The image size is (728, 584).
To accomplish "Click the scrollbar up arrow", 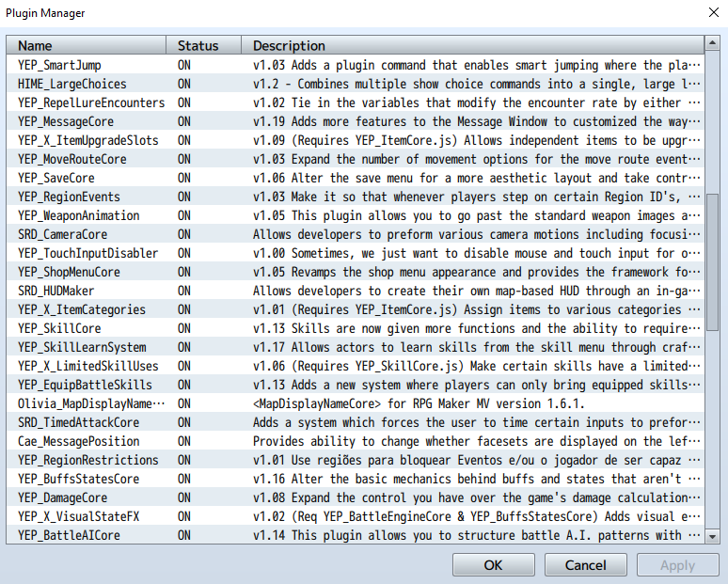I will click(712, 43).
